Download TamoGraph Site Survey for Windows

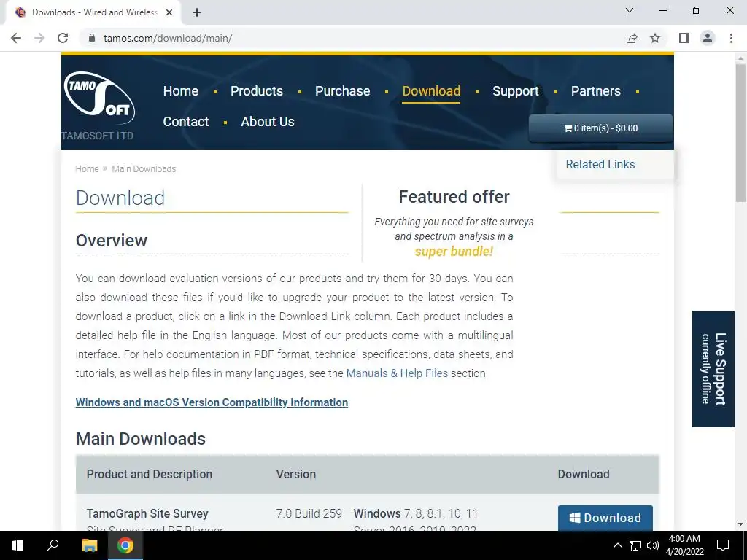click(x=605, y=518)
